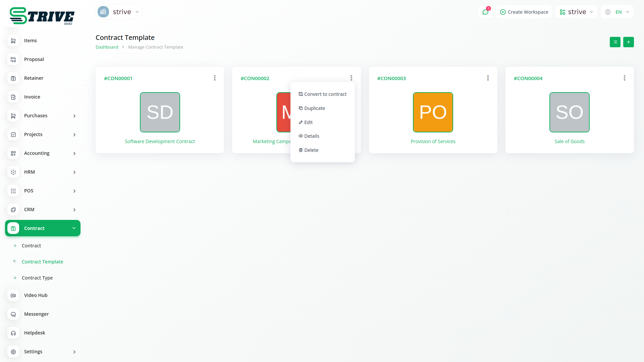The height and width of the screenshot is (362, 644).
Task: Click the Messenger sidebar icon
Action: pyautogui.click(x=13, y=314)
